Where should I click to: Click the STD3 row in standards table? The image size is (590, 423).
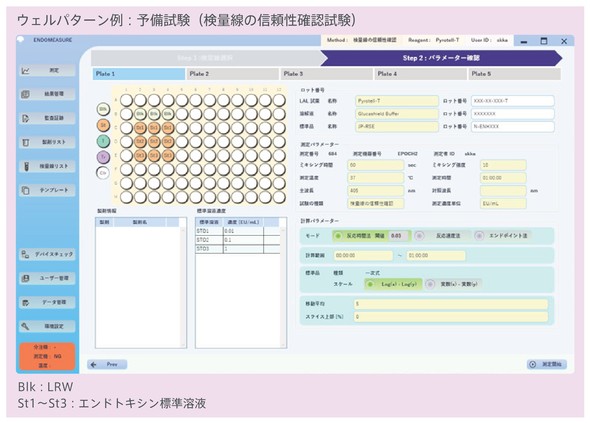237,249
